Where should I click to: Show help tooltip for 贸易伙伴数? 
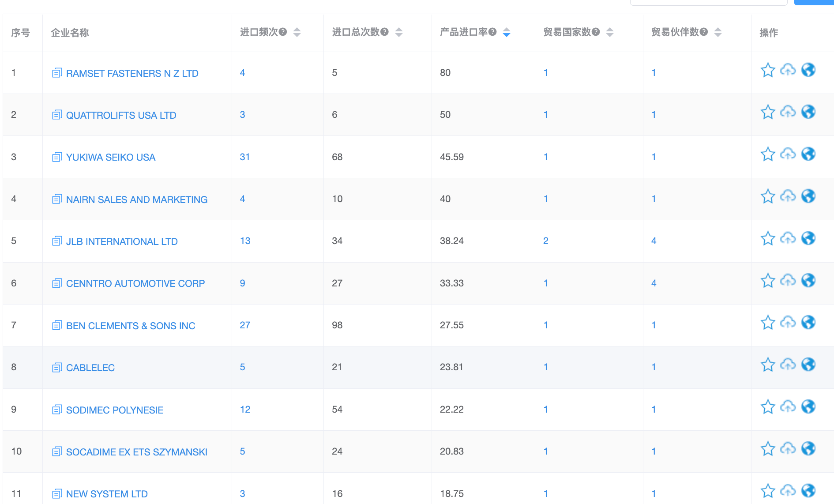tap(704, 32)
